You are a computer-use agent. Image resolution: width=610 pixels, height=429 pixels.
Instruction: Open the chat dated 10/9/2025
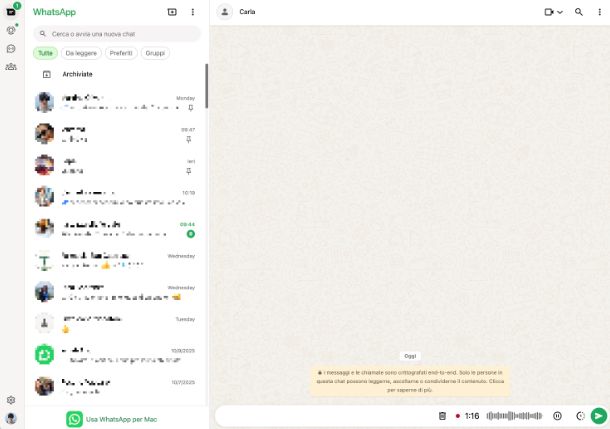pos(116,355)
